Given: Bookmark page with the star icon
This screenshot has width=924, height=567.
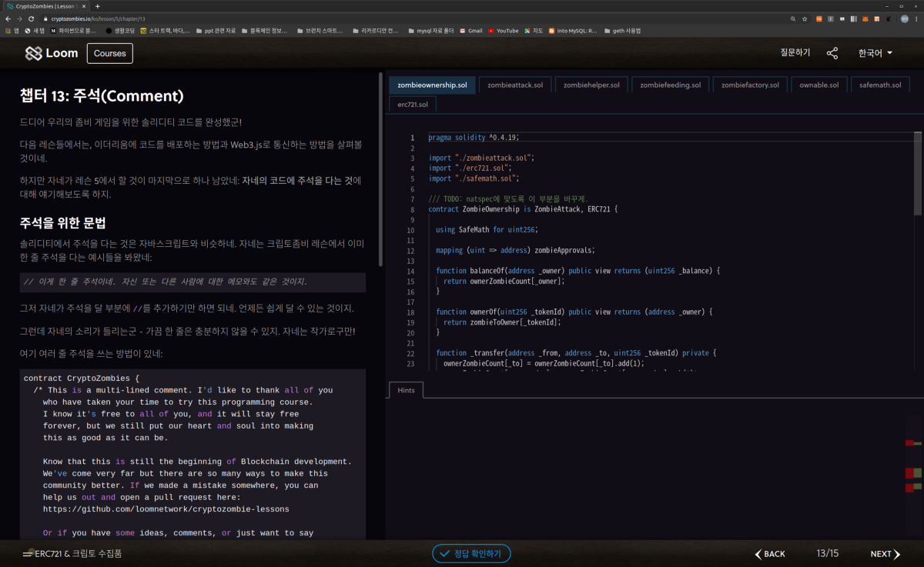Looking at the screenshot, I should coord(805,18).
